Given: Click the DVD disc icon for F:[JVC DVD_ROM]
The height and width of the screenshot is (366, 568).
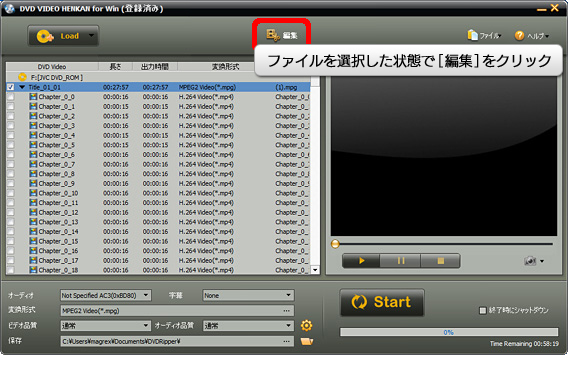Looking at the screenshot, I should (x=22, y=77).
